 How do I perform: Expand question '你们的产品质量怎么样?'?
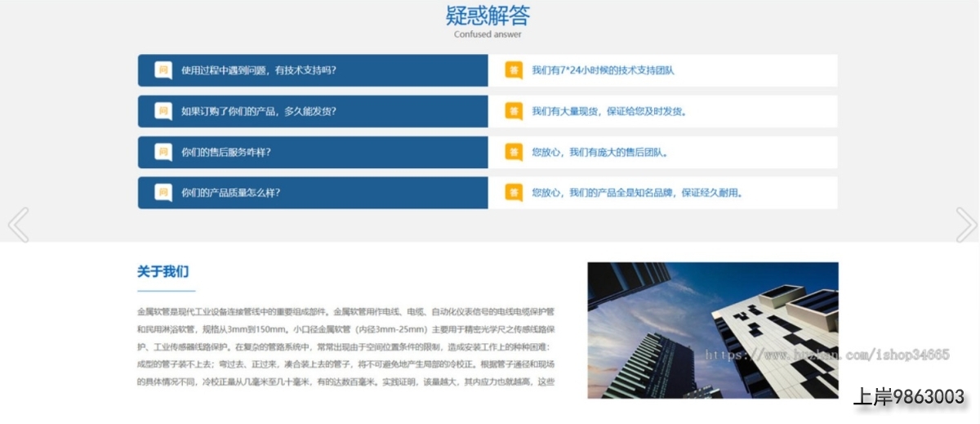click(231, 193)
